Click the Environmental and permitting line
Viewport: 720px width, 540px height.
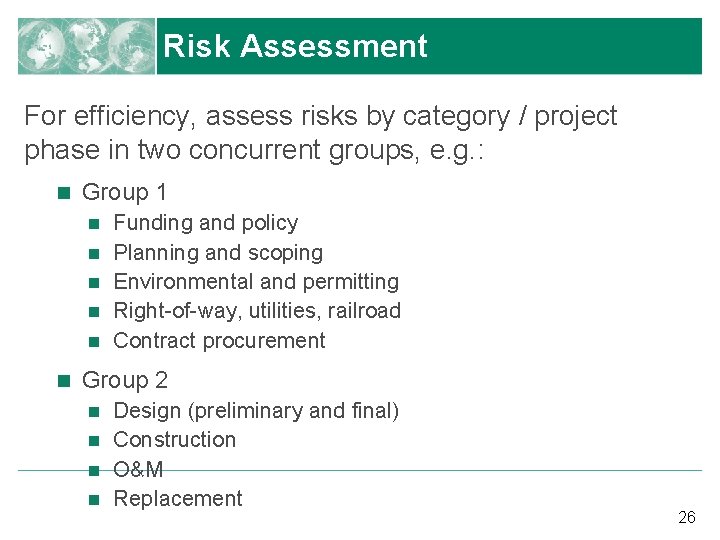click(x=256, y=282)
